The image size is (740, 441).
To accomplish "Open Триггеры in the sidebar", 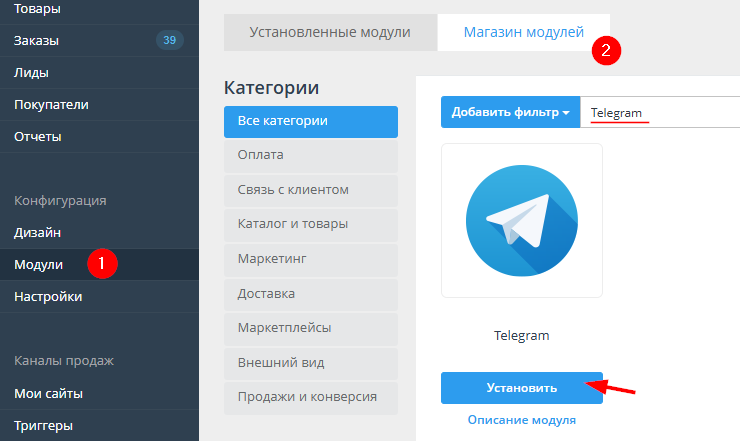I will click(99, 425).
